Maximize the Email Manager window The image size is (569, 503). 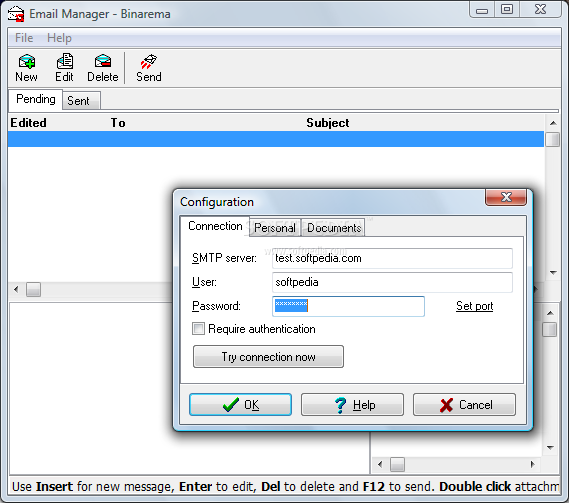(507, 10)
